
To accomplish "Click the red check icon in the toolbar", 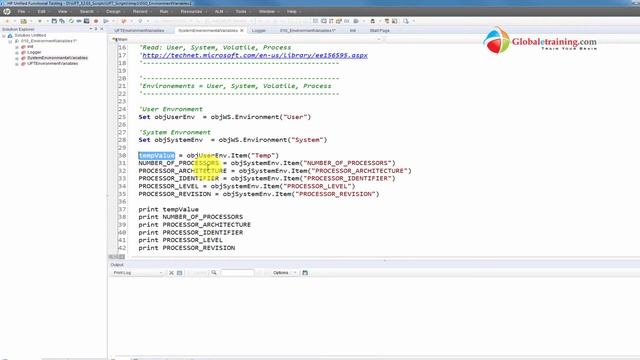I will [x=123, y=21].
